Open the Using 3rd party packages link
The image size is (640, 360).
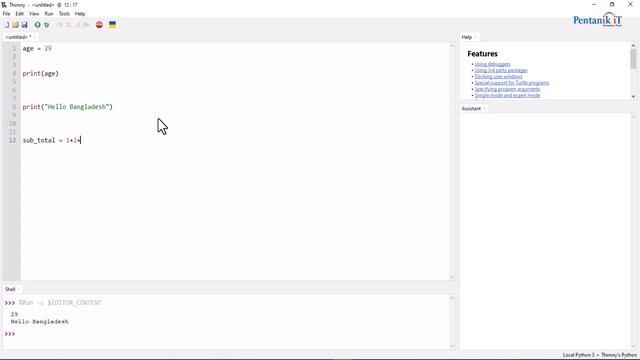pos(501,70)
